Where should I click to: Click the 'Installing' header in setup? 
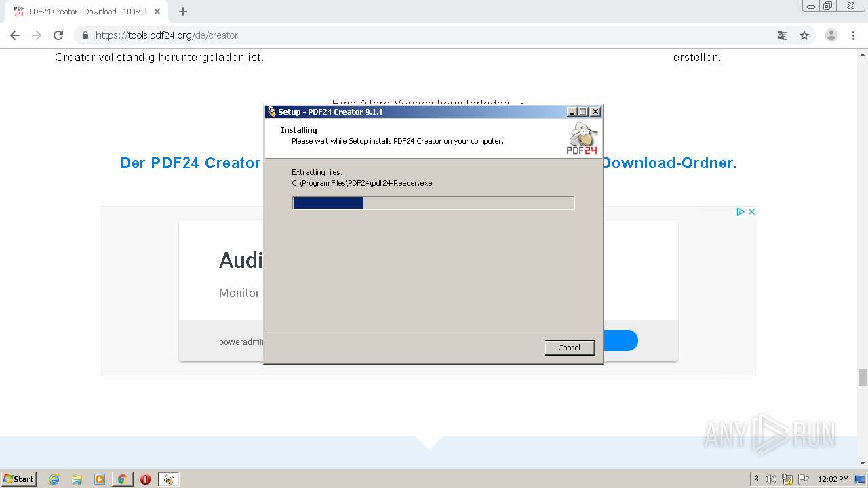point(299,130)
